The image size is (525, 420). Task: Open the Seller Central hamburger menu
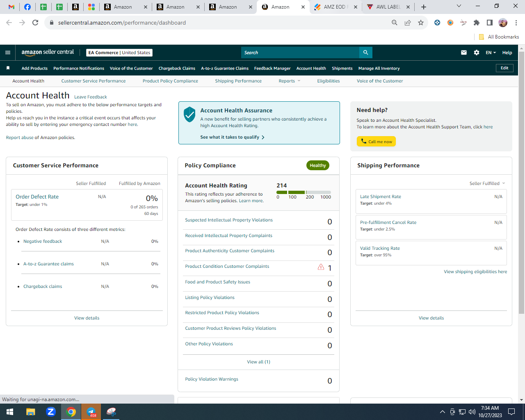(8, 52)
